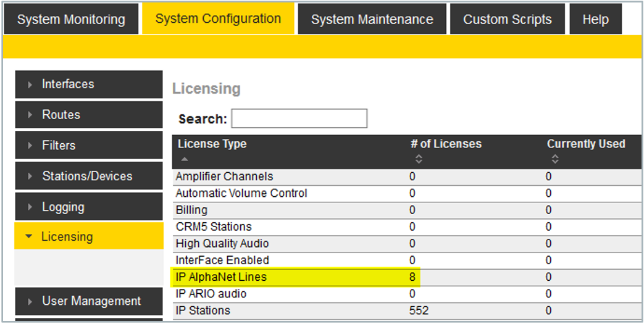Click the license Search input field
This screenshot has height=324, width=644.
(x=299, y=118)
